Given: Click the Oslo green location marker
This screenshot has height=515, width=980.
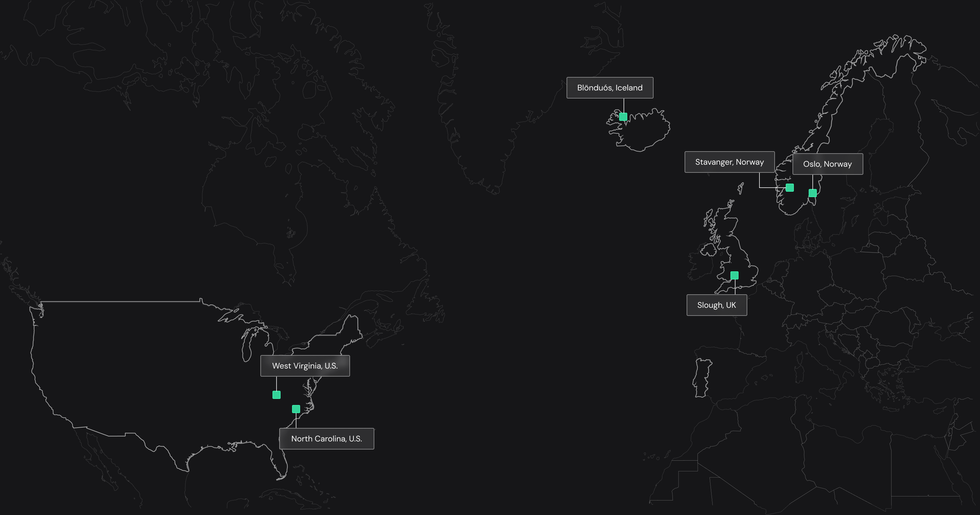Looking at the screenshot, I should click(813, 193).
